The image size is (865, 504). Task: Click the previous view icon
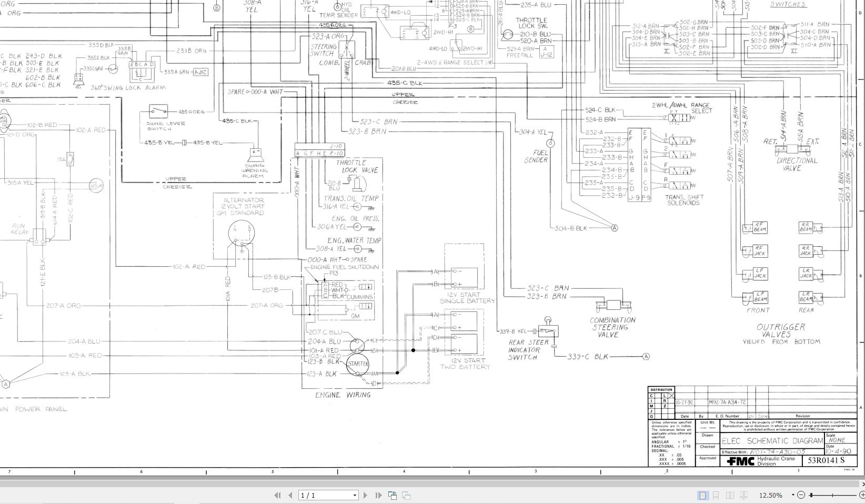pos(393,495)
